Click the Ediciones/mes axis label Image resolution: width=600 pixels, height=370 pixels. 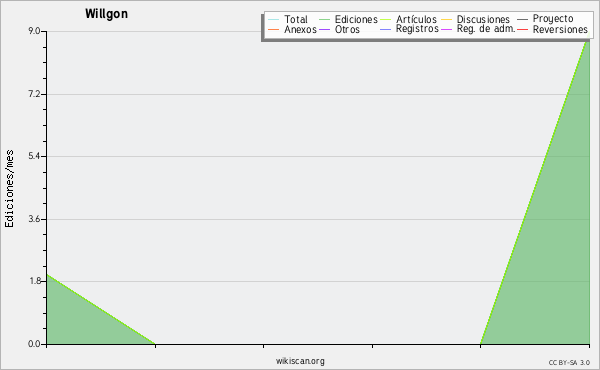[9, 189]
